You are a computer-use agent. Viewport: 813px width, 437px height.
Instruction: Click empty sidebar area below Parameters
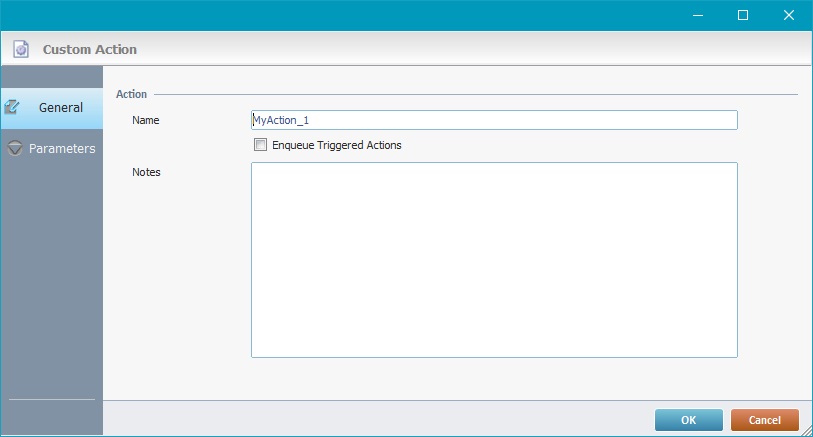coord(52,280)
